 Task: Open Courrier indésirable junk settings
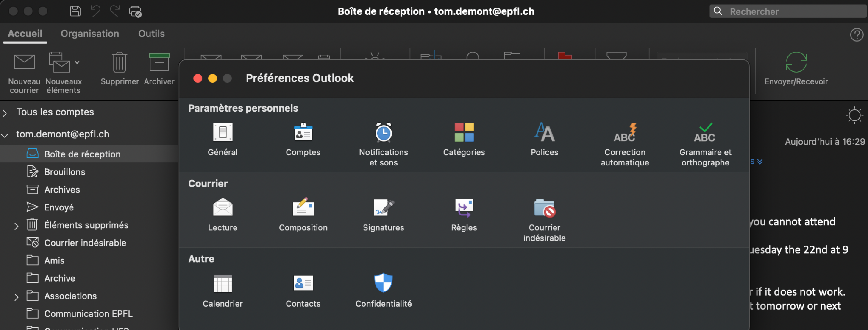[x=545, y=219]
